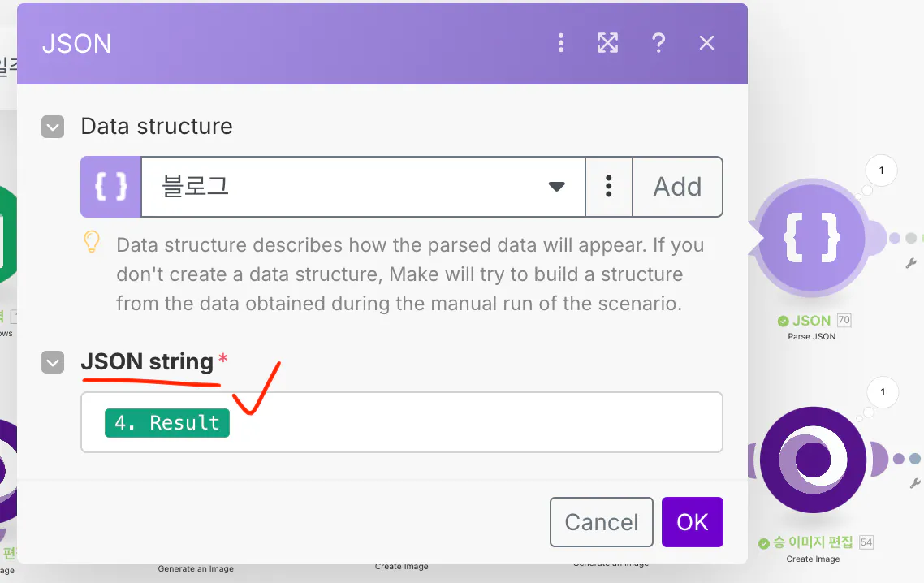The height and width of the screenshot is (583, 924).
Task: Cancel the JSON module settings
Action: click(601, 522)
